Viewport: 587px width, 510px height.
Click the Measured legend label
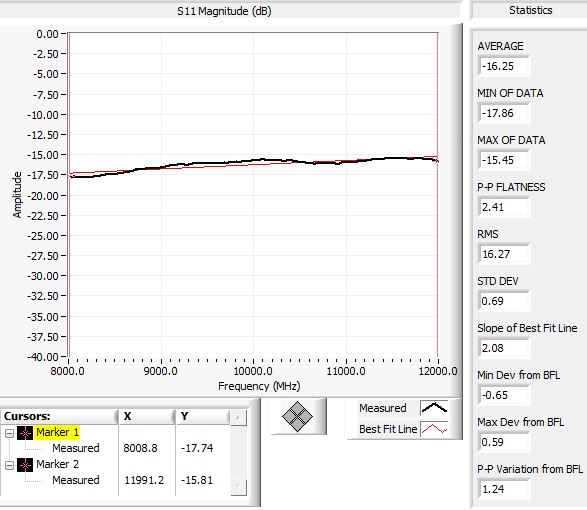pyautogui.click(x=383, y=408)
